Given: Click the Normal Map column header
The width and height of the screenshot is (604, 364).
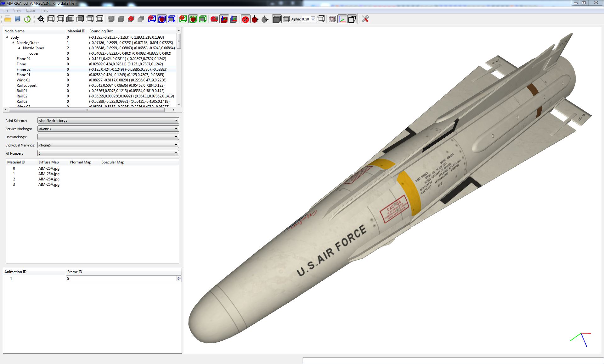Looking at the screenshot, I should (x=84, y=162).
